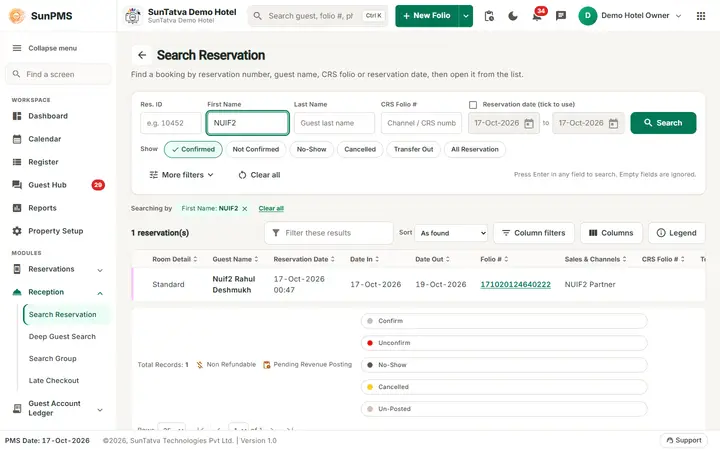720x450 pixels.
Task: Toggle the Not Confirmed filter chip
Action: click(x=256, y=149)
